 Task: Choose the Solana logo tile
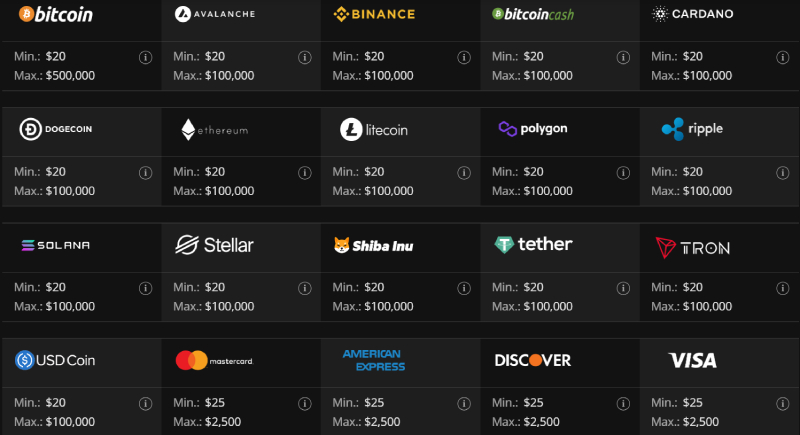(x=56, y=245)
